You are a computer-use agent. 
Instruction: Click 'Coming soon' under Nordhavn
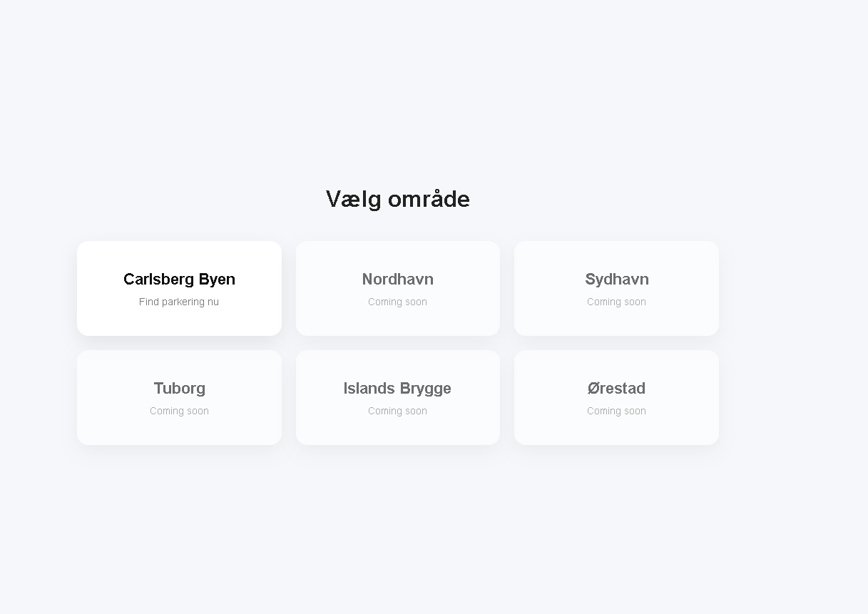[x=397, y=302]
